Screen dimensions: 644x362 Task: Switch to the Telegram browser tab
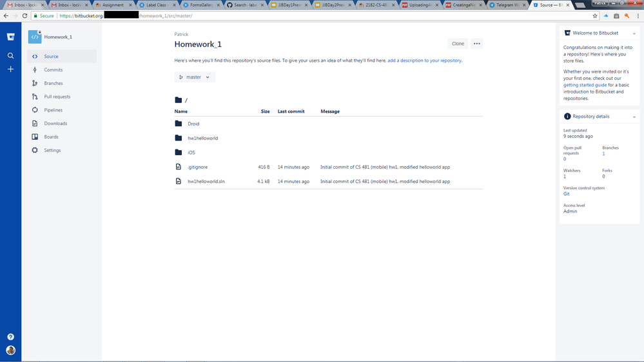coord(507,5)
